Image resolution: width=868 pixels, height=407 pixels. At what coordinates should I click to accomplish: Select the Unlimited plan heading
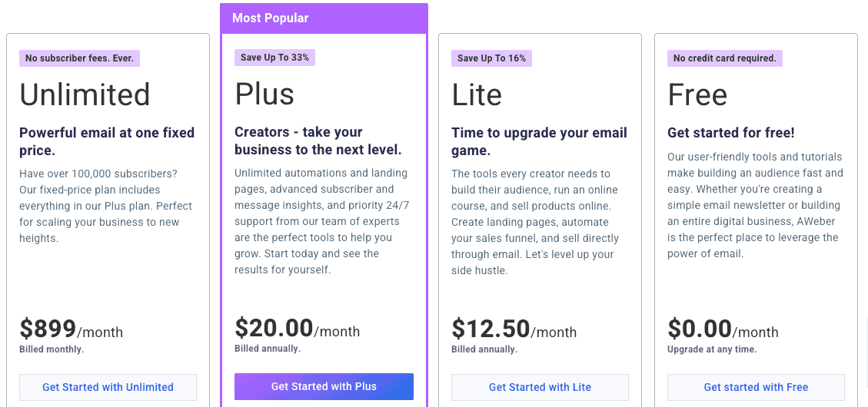pyautogui.click(x=85, y=94)
